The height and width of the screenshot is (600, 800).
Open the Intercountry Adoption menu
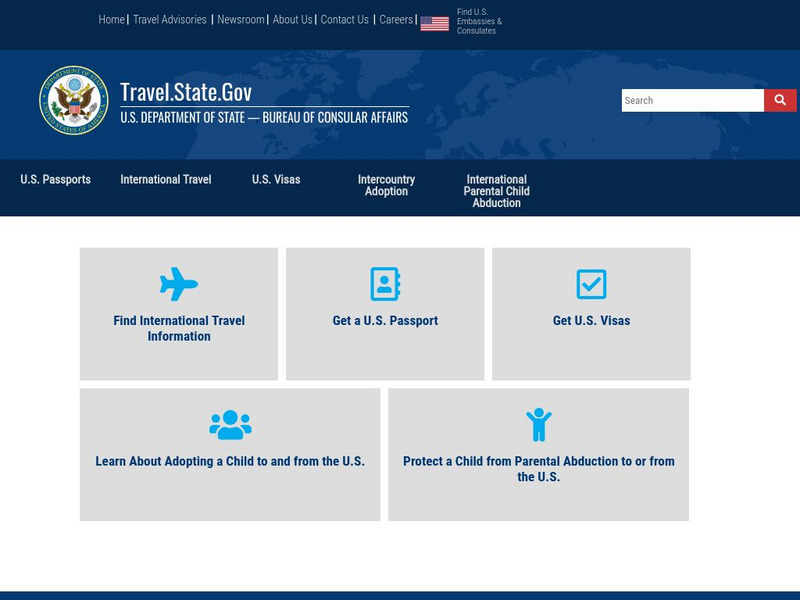click(x=386, y=185)
